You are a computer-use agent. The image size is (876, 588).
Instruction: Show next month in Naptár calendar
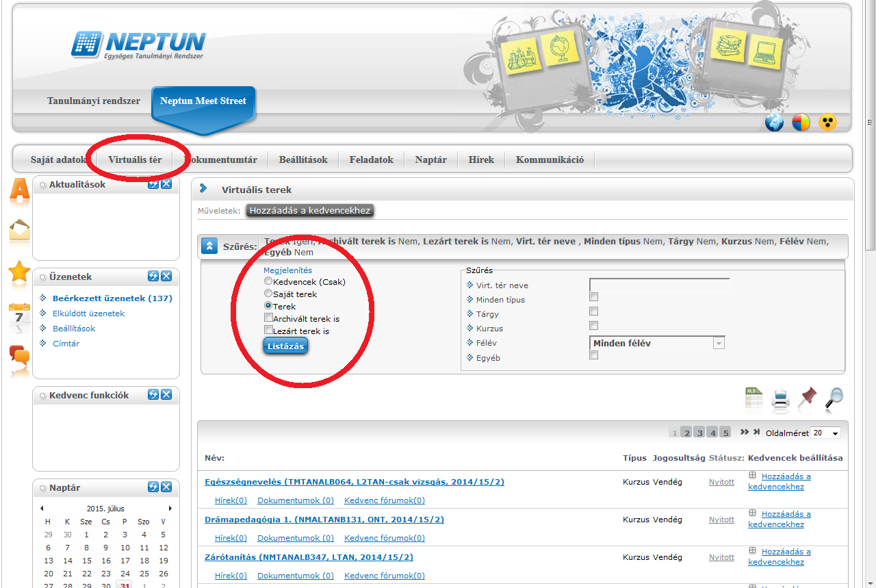click(170, 509)
